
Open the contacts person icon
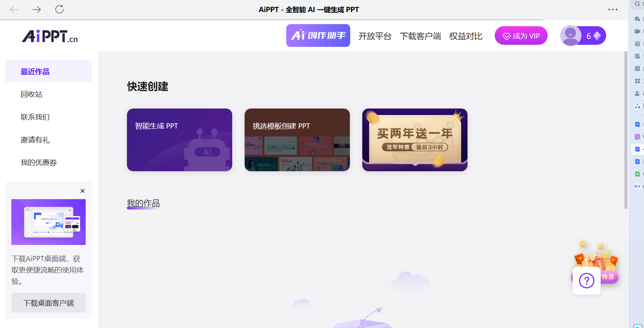pos(637,93)
